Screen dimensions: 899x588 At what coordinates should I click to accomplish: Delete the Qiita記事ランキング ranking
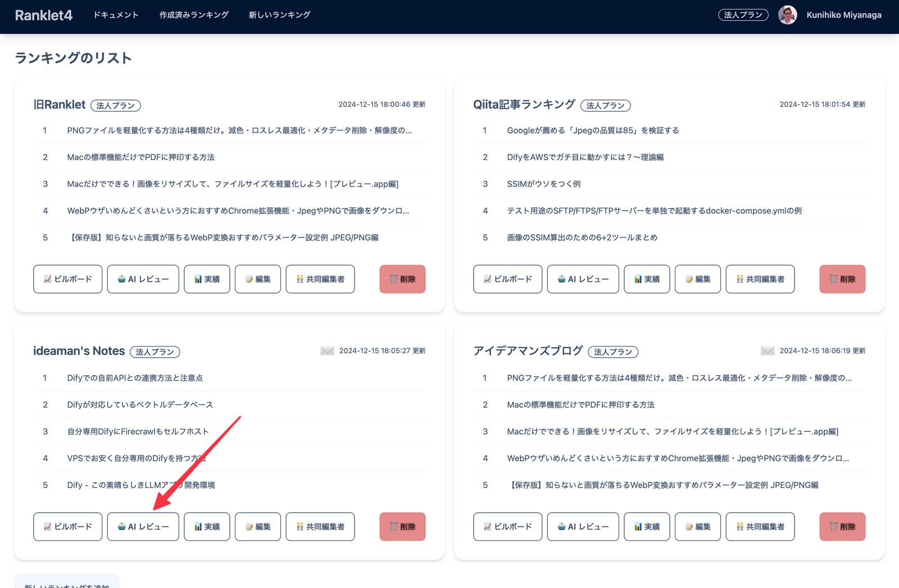click(x=842, y=279)
